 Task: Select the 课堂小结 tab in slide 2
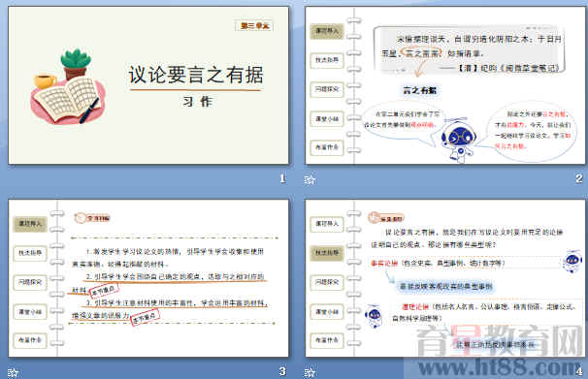[x=327, y=119]
